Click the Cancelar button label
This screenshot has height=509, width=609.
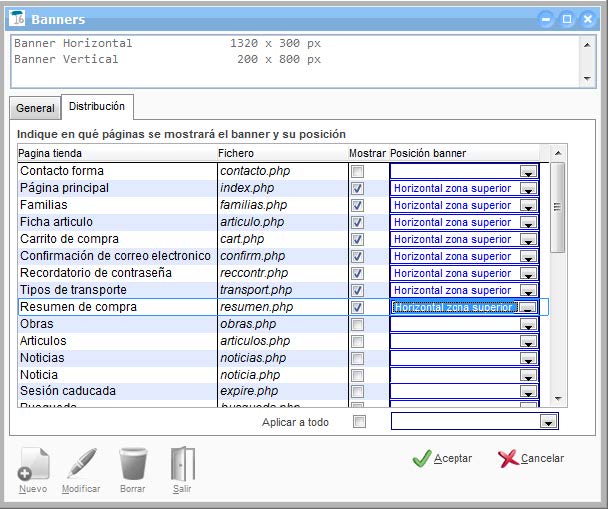click(x=542, y=459)
